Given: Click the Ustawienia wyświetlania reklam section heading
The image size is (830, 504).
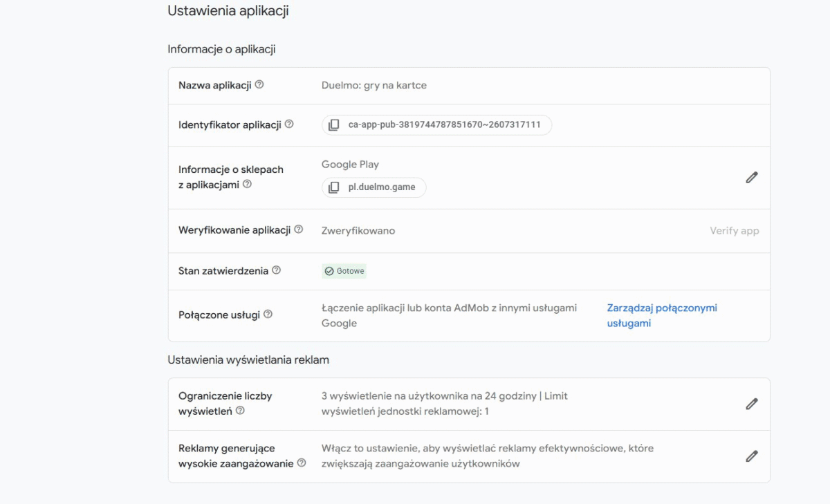Looking at the screenshot, I should click(x=248, y=360).
